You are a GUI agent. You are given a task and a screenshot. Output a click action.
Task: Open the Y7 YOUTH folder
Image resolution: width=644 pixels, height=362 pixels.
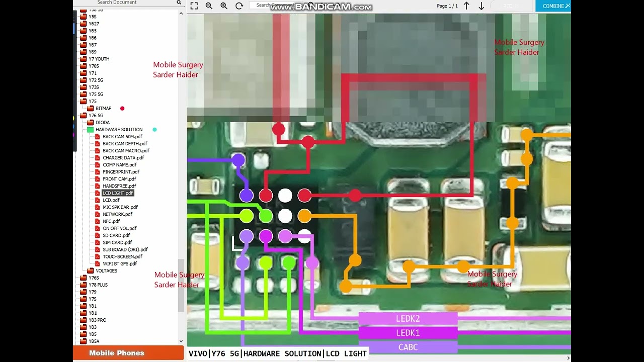[99, 59]
